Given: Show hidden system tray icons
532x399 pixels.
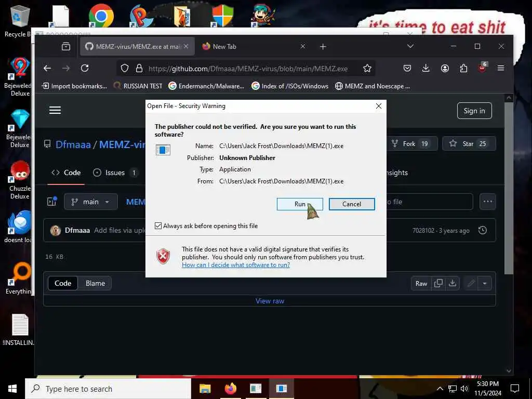Looking at the screenshot, I should 440,389.
